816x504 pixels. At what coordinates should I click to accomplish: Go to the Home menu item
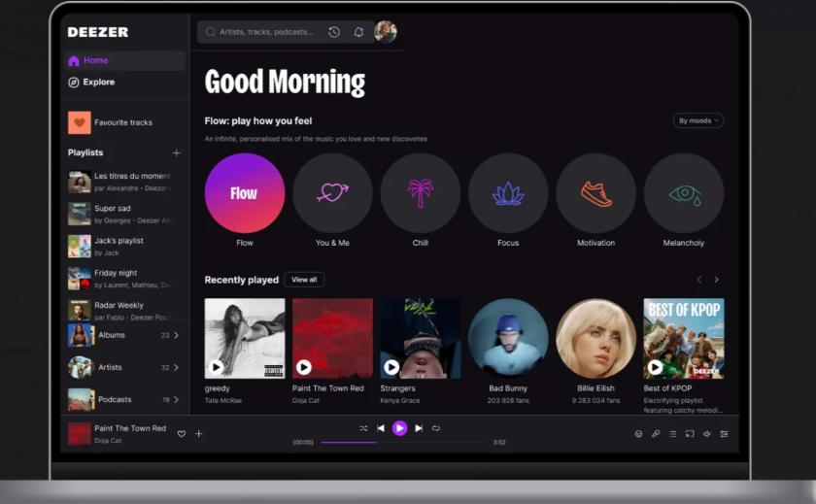tap(125, 61)
